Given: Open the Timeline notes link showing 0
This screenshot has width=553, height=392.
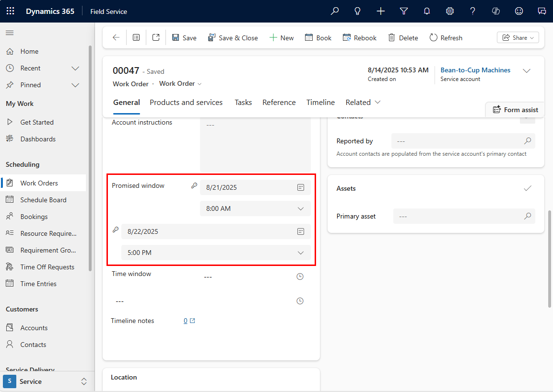Looking at the screenshot, I should 186,320.
